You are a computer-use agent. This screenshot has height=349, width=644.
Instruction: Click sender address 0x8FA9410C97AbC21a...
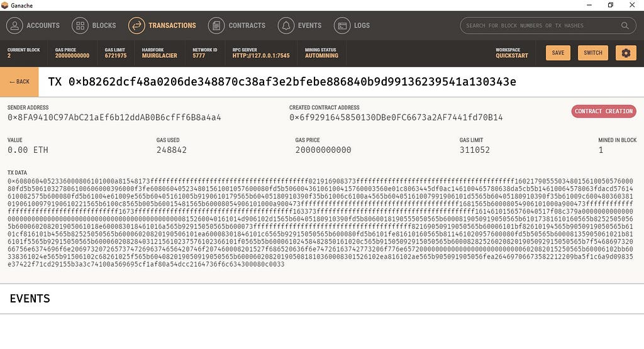[x=114, y=118]
